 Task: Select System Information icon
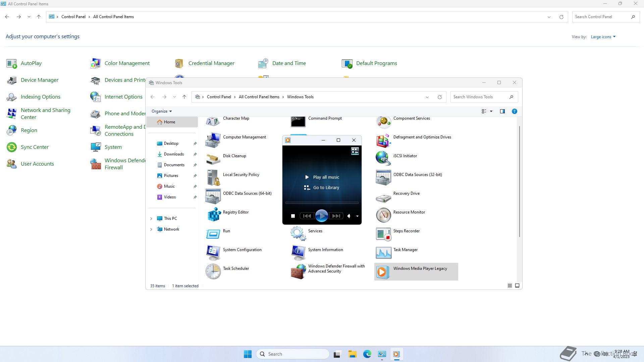[298, 252]
